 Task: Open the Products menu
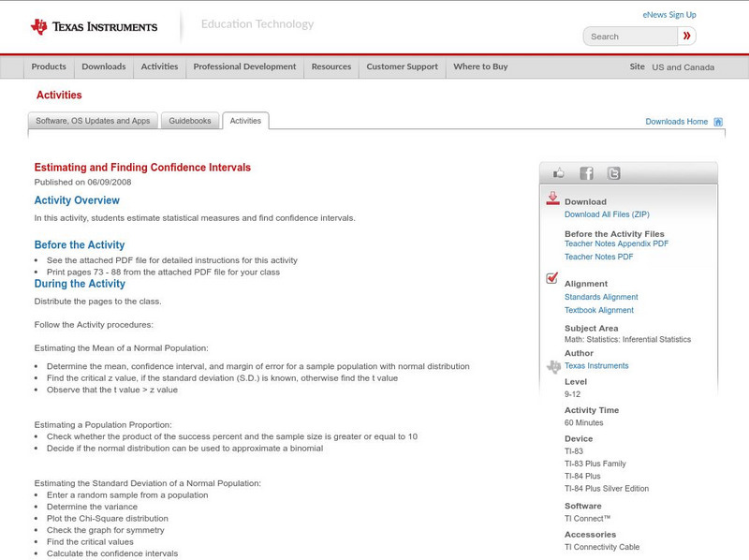49,66
